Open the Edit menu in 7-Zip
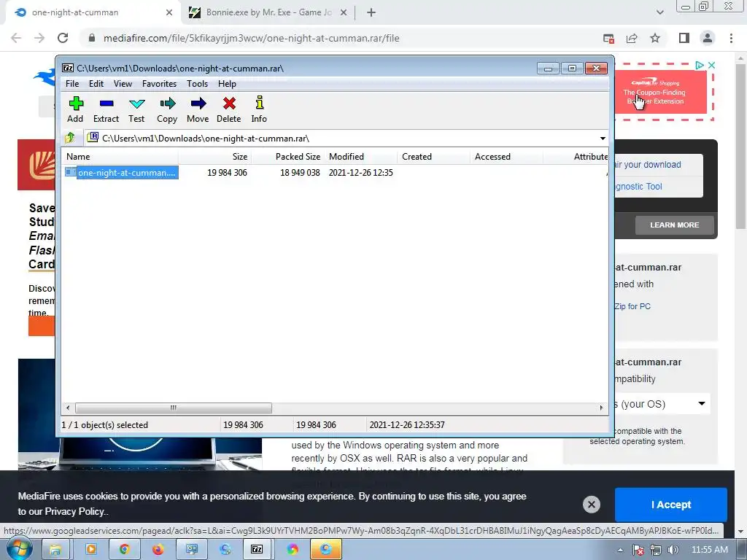The height and width of the screenshot is (560, 747). pyautogui.click(x=96, y=84)
